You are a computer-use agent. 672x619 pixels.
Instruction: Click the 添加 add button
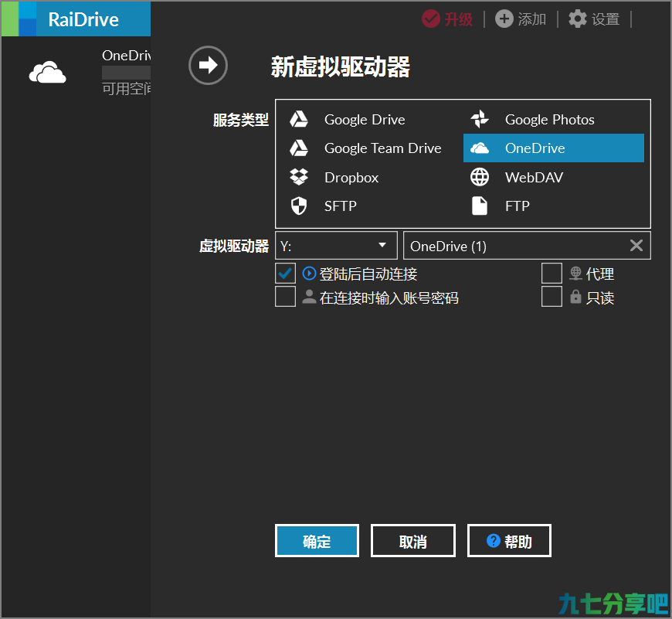coord(521,19)
